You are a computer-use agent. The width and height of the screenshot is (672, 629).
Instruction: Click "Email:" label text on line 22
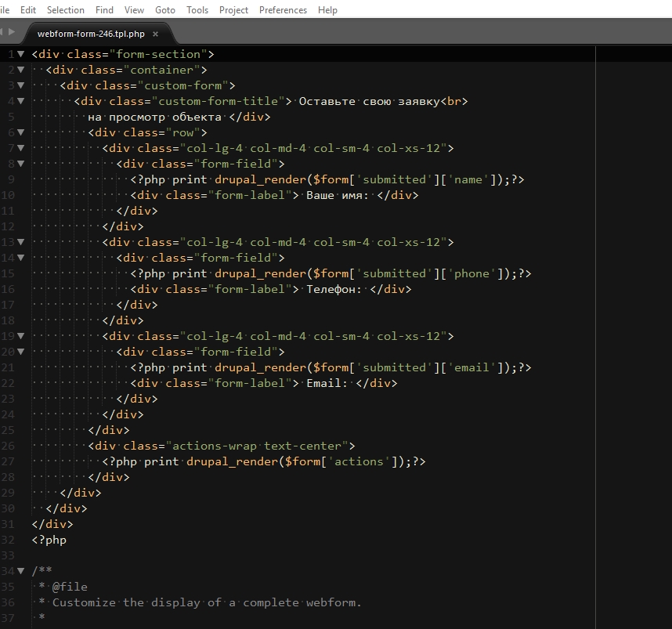[x=327, y=383]
